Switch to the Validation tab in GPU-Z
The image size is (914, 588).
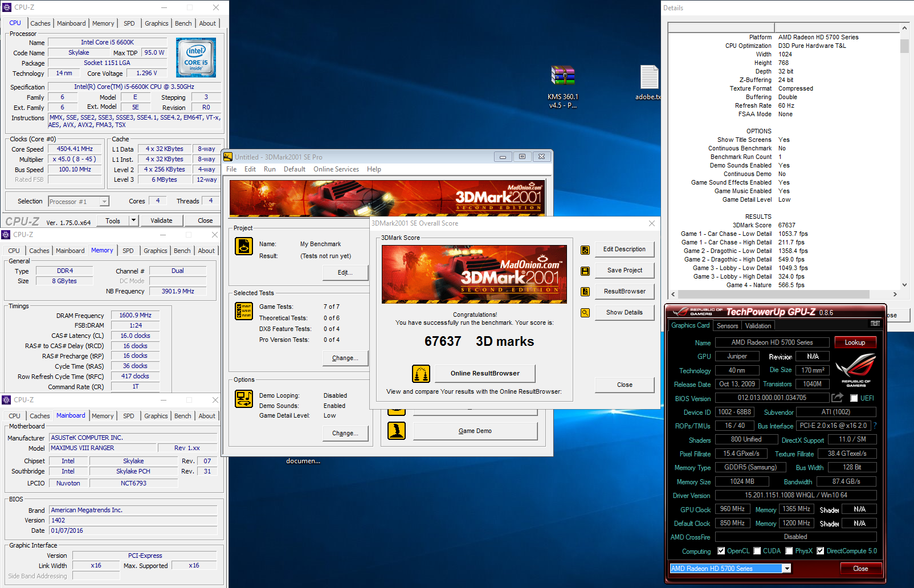click(x=758, y=326)
